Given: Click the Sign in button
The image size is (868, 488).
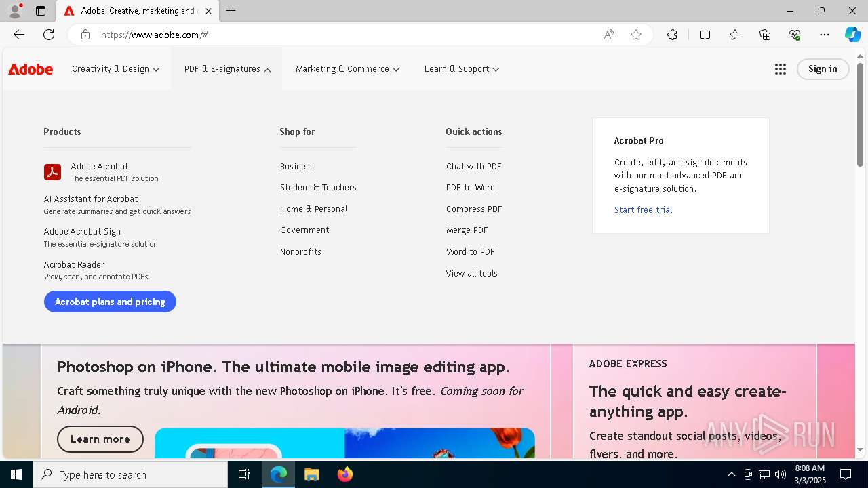Looking at the screenshot, I should (x=823, y=69).
